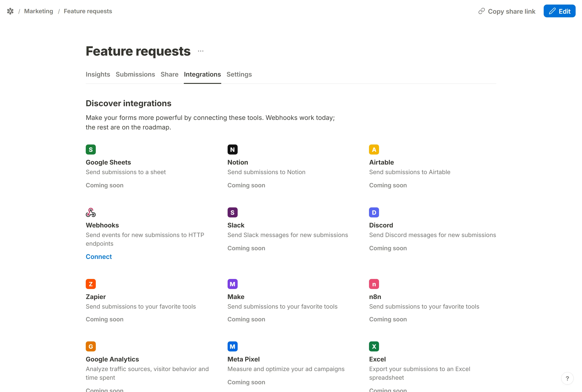Click Coming soon under Meta Pixel
Screen dimensions: 582x392
[x=246, y=382]
